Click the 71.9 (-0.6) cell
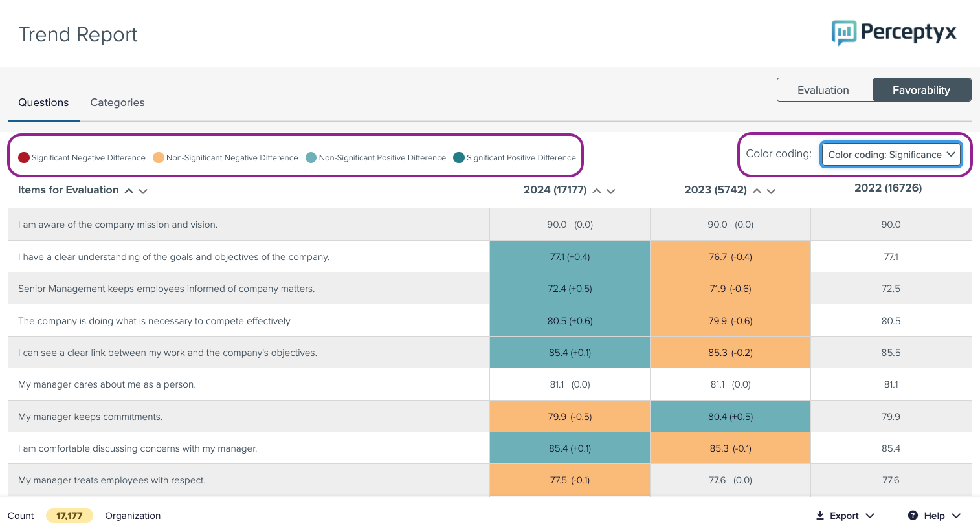 click(730, 289)
